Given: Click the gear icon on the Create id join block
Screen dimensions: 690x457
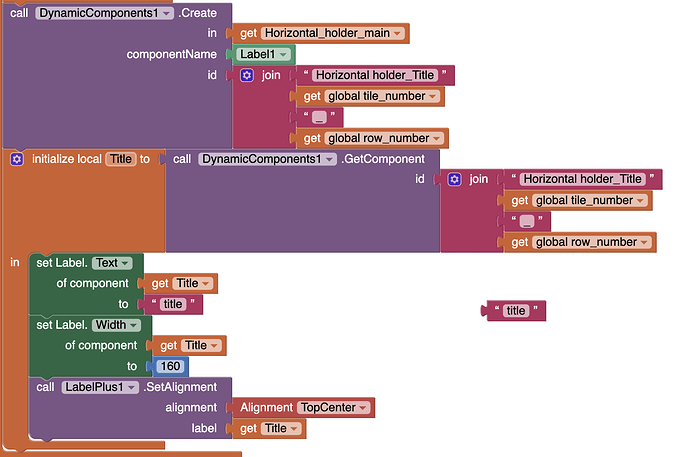Looking at the screenshot, I should (x=247, y=75).
